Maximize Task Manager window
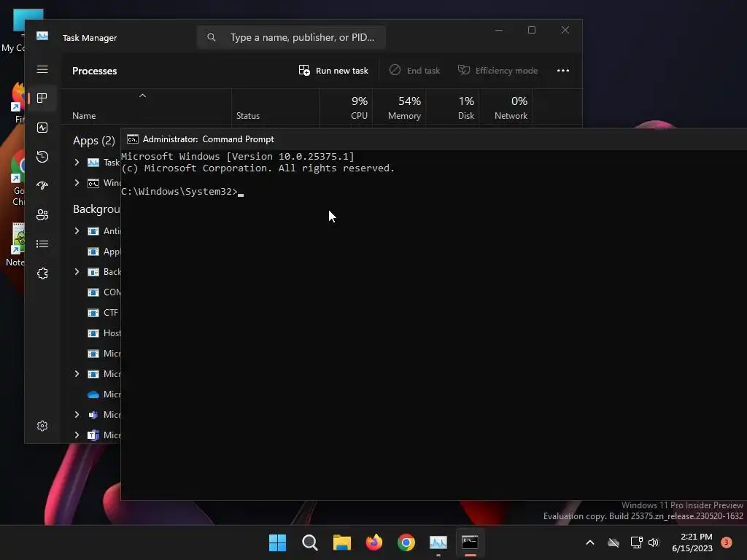Viewport: 747px width, 560px height. 532,30
